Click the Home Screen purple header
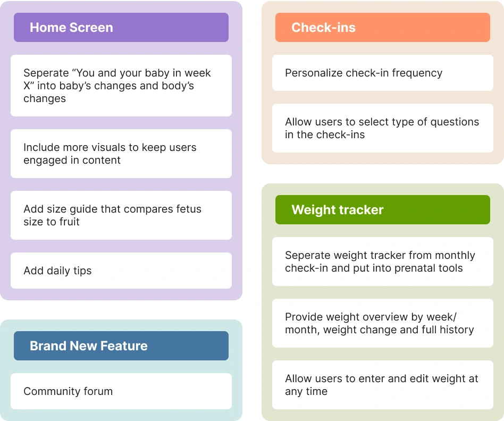The width and height of the screenshot is (504, 421). pyautogui.click(x=121, y=27)
